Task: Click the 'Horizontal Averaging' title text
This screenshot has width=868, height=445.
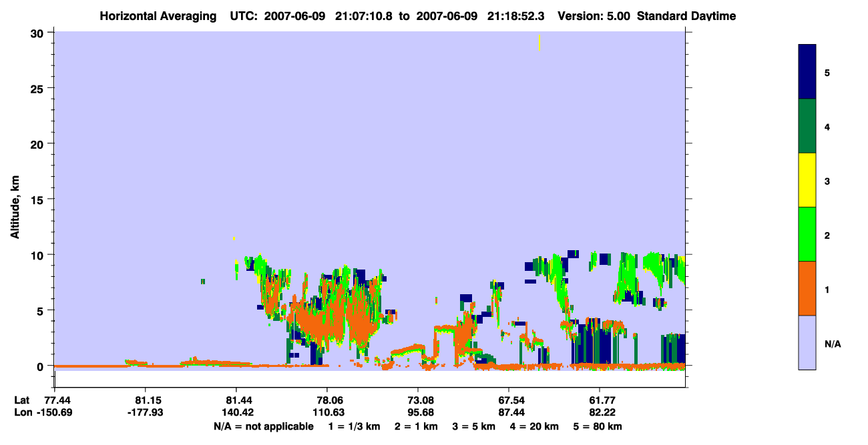Action: tap(158, 16)
